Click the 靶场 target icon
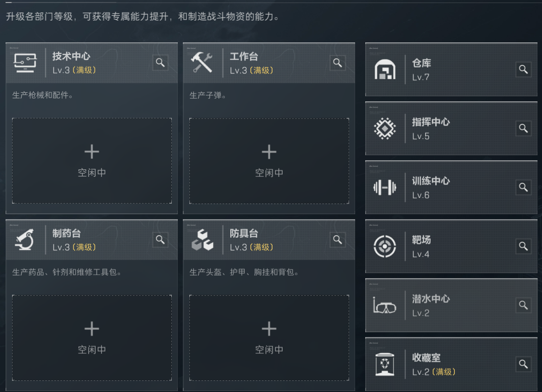 [x=385, y=246]
